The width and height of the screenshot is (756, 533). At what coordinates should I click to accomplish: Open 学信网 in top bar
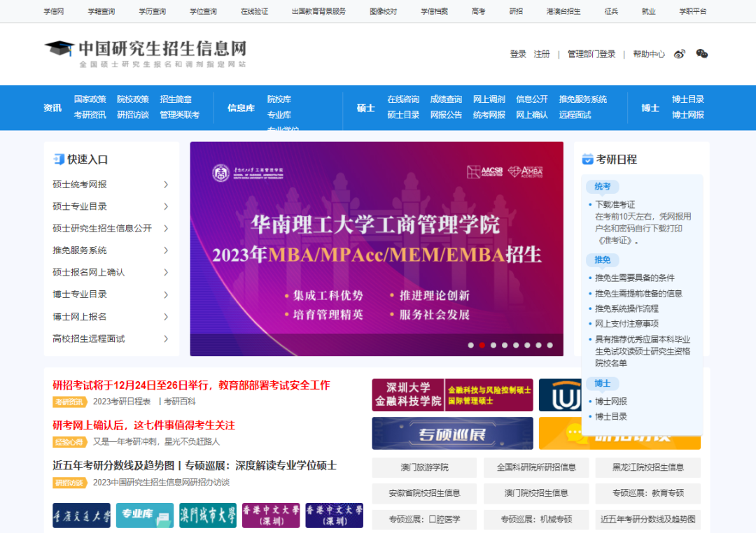53,12
